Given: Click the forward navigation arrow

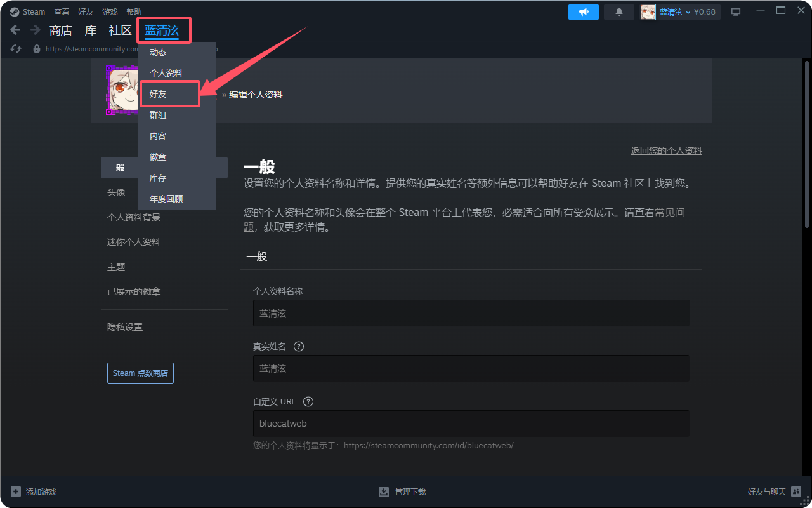Looking at the screenshot, I should [x=35, y=29].
